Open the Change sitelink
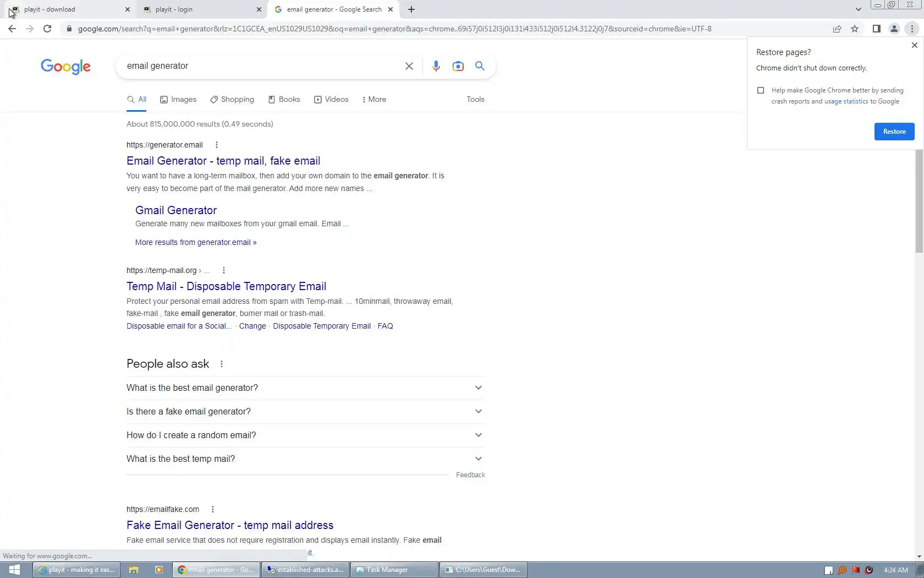This screenshot has height=578, width=924. [252, 326]
